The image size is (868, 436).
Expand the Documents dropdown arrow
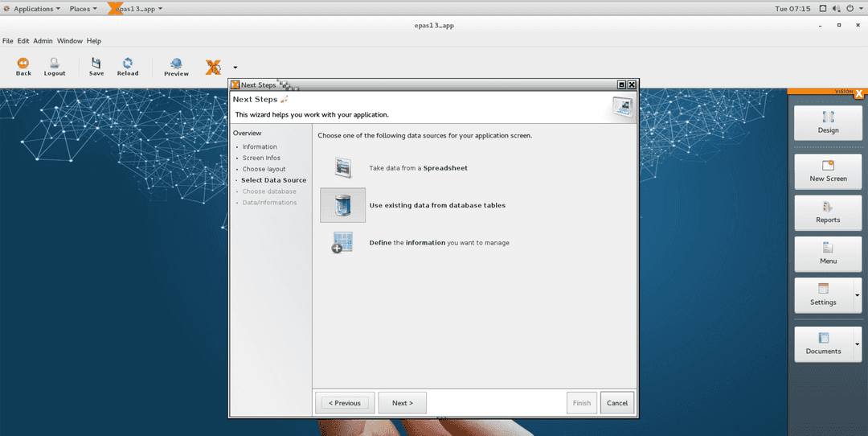click(858, 344)
